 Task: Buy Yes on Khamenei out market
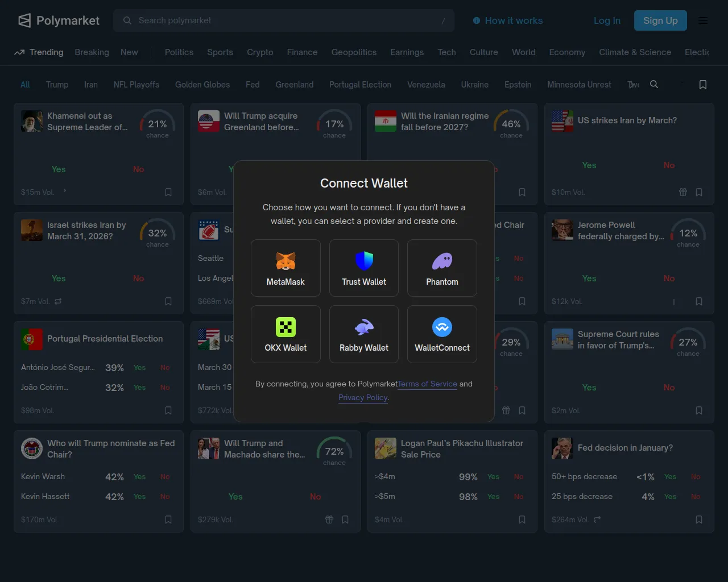tap(59, 169)
